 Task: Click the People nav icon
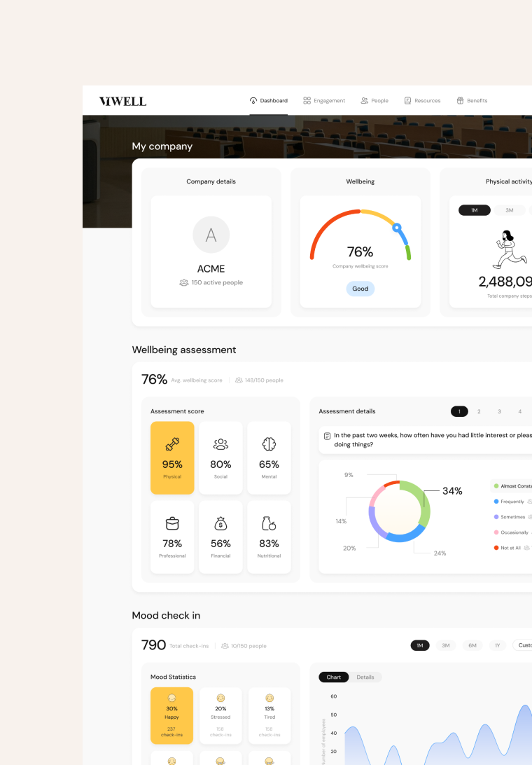coord(364,100)
